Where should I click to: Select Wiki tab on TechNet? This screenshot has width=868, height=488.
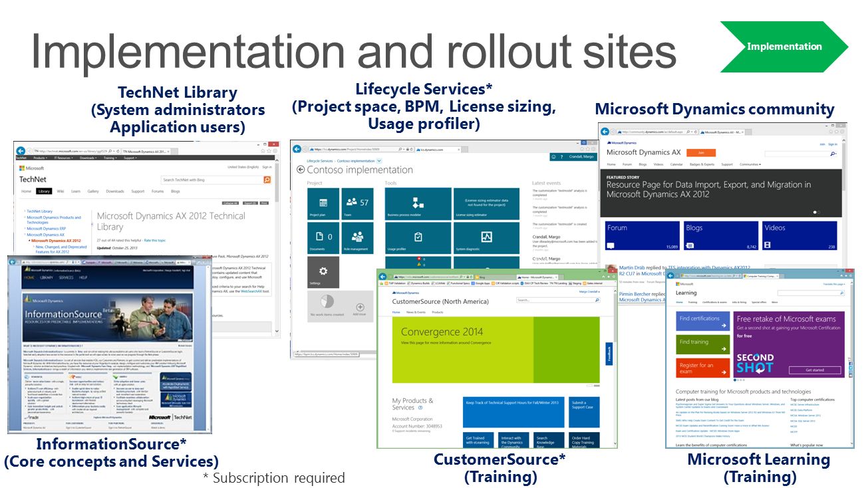pyautogui.click(x=61, y=191)
